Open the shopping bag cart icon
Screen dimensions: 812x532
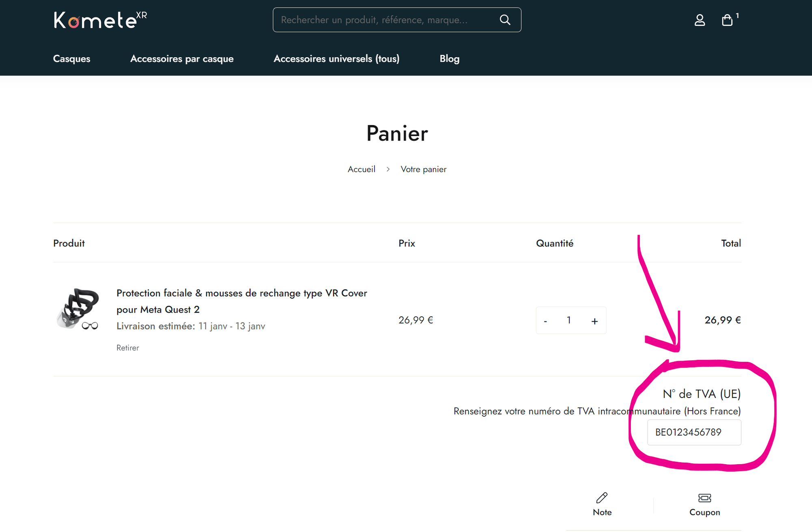[727, 20]
